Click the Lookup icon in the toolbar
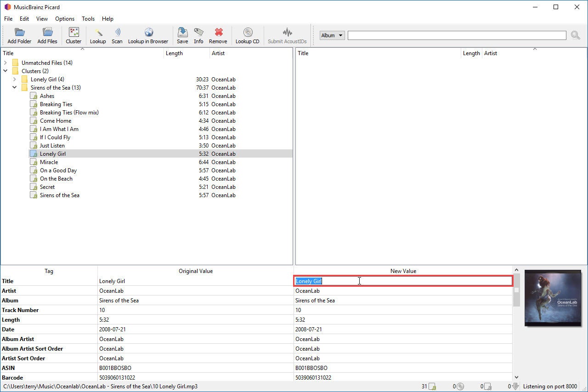This screenshot has height=392, width=588. click(98, 35)
